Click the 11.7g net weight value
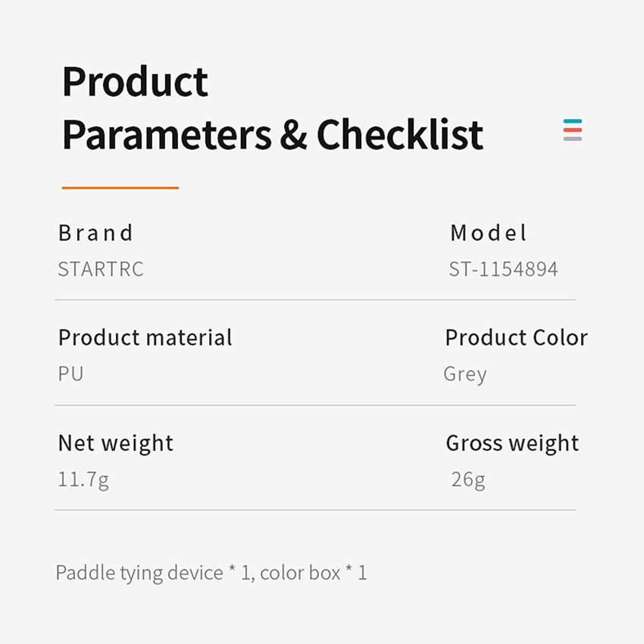 click(x=83, y=480)
